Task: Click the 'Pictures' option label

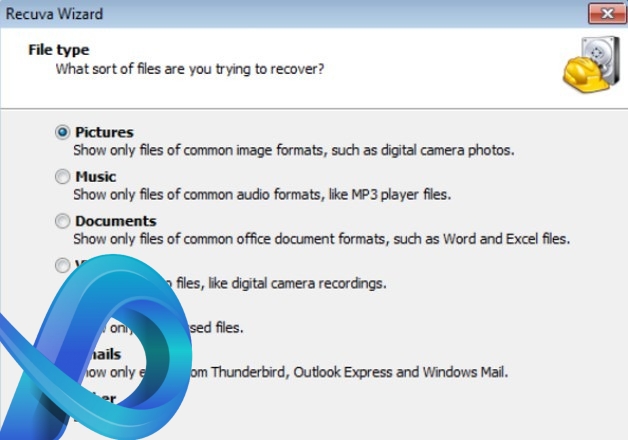Action: (105, 132)
